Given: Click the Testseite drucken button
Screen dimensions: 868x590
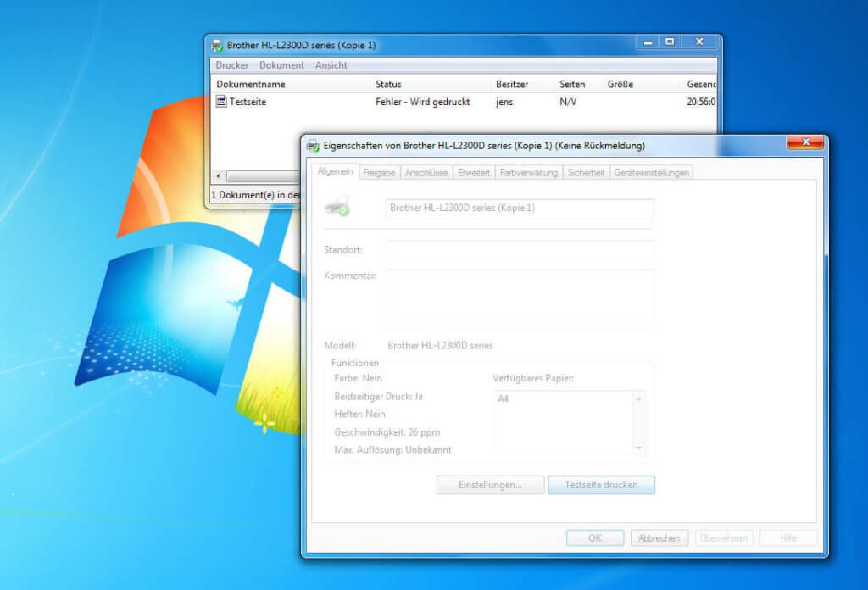Looking at the screenshot, I should click(x=602, y=484).
